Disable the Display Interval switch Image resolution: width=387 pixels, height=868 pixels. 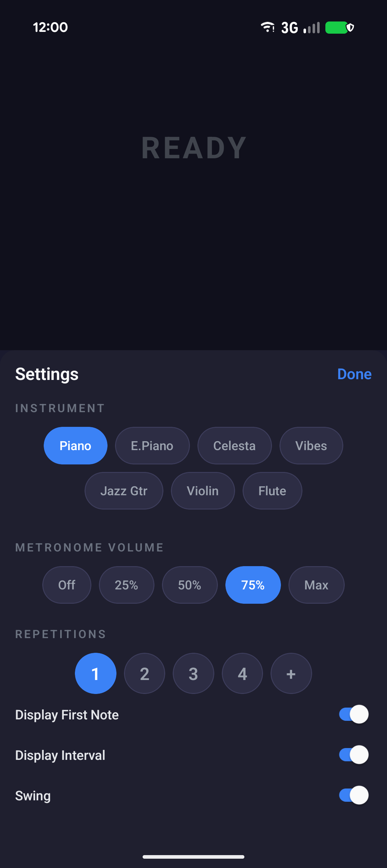click(x=354, y=755)
